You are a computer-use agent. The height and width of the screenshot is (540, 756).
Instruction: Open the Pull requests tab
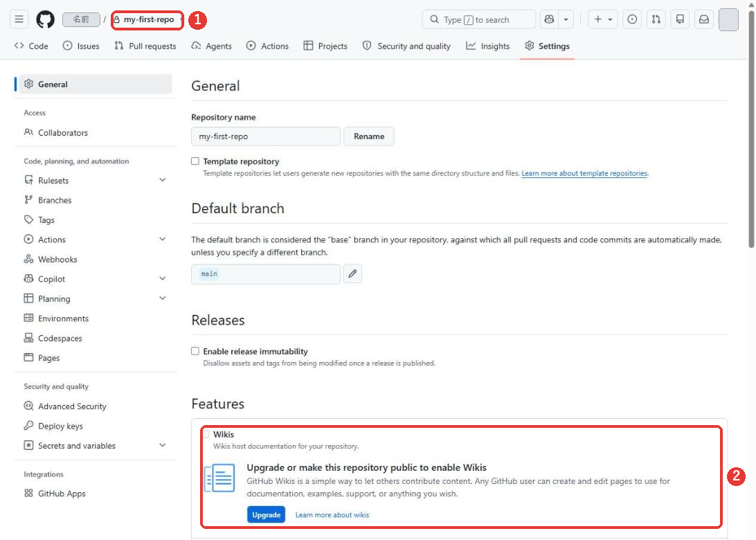pyautogui.click(x=145, y=46)
